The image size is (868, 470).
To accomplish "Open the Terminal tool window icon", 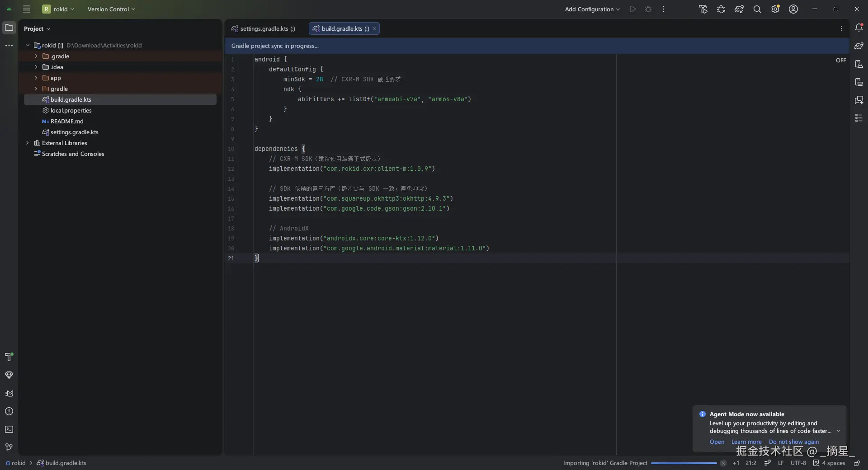I will pos(9,429).
